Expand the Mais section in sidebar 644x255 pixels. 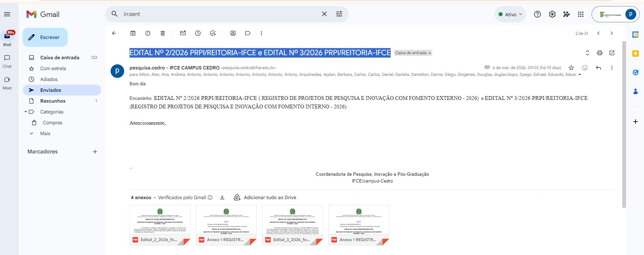[45, 133]
